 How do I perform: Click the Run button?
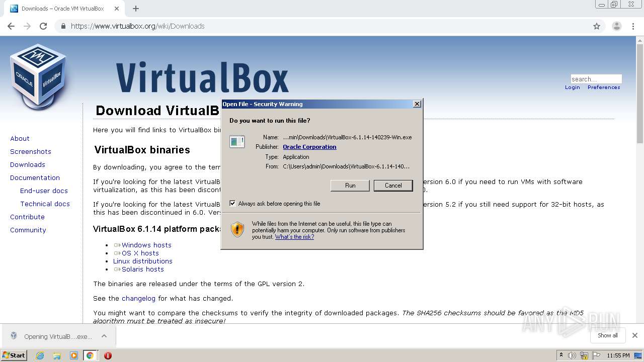click(x=350, y=186)
